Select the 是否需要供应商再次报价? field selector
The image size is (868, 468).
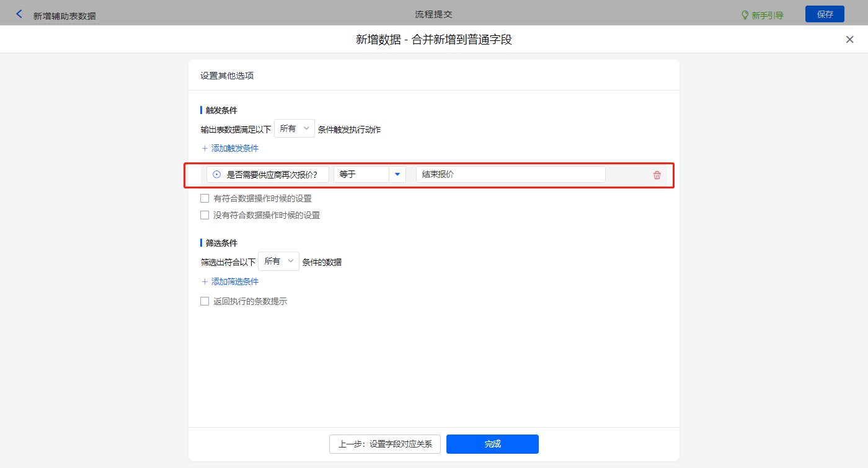click(268, 175)
